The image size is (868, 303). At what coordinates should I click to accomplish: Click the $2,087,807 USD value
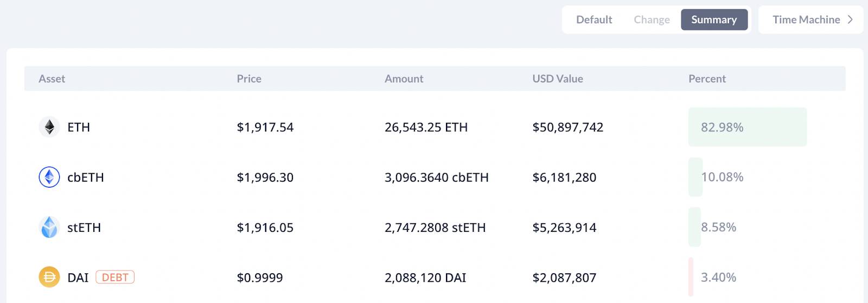pos(564,277)
